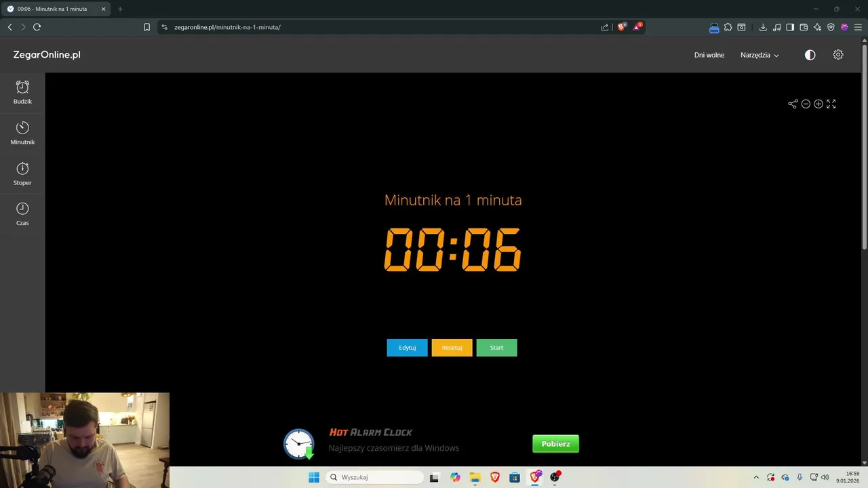Open the Stoper stopwatch page
Image resolution: width=868 pixels, height=488 pixels.
(22, 174)
